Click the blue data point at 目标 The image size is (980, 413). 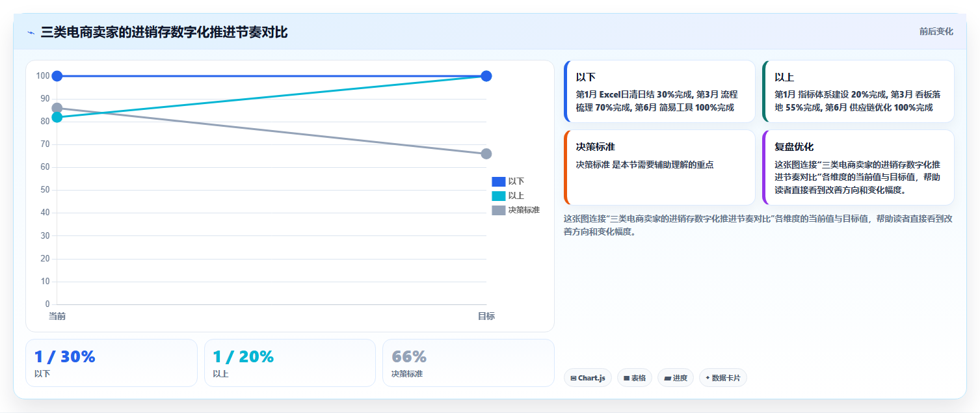pyautogui.click(x=486, y=76)
